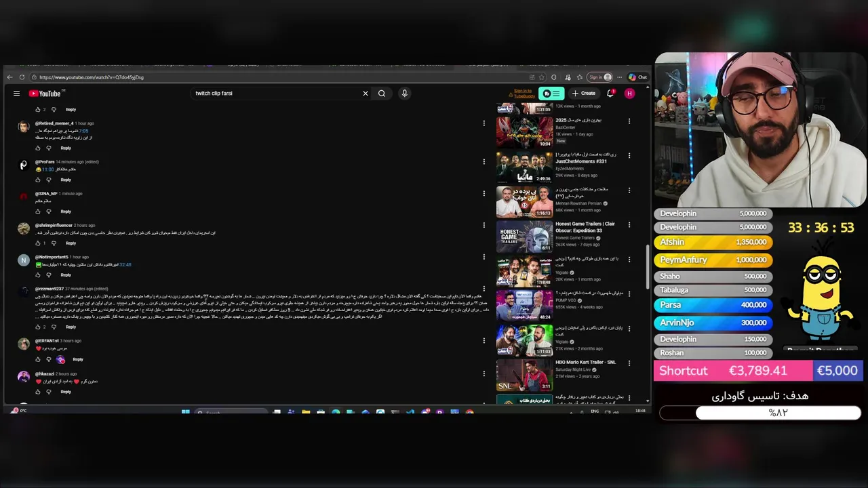Like the comment by @NotImportant5
This screenshot has width=868, height=488.
click(x=38, y=275)
